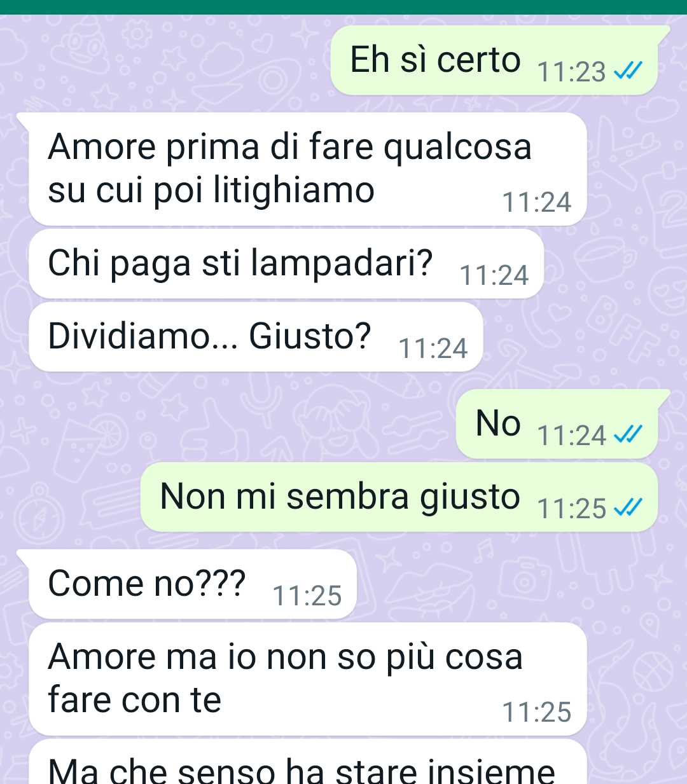The height and width of the screenshot is (784, 687).
Task: Tap the 11:24 timestamp next to 'Chi paga sti lampadari?'
Action: [x=494, y=275]
